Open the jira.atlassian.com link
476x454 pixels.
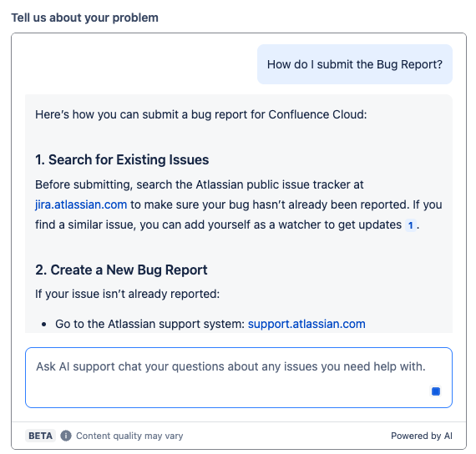[x=81, y=204]
